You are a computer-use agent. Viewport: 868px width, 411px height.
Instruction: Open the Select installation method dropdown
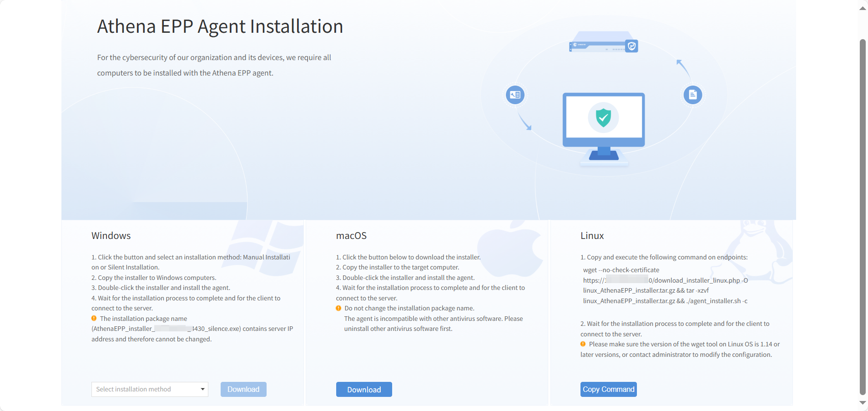pyautogui.click(x=150, y=389)
